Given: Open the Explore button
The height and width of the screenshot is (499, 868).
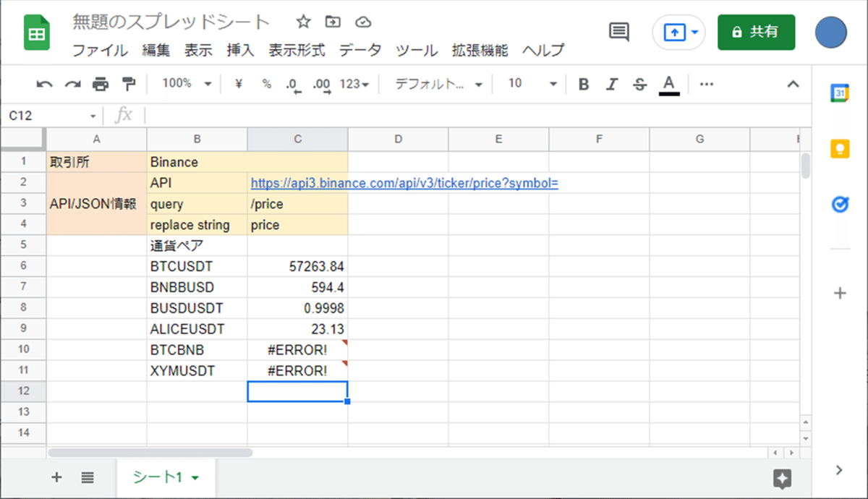Looking at the screenshot, I should pyautogui.click(x=782, y=478).
